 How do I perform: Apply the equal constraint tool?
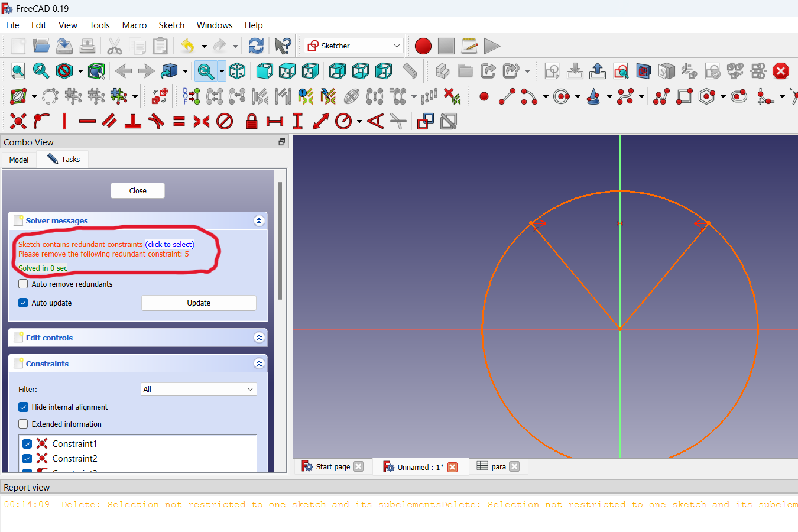point(179,121)
